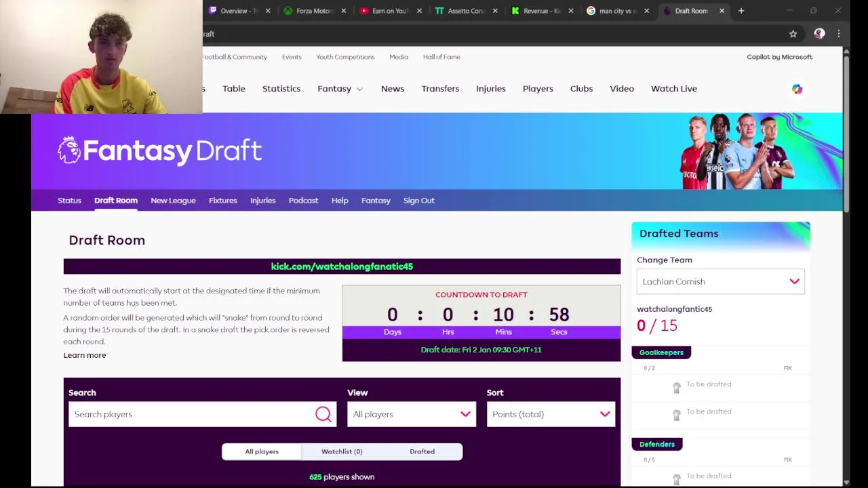Open the Help menu item
This screenshot has height=488, width=868.
340,201
